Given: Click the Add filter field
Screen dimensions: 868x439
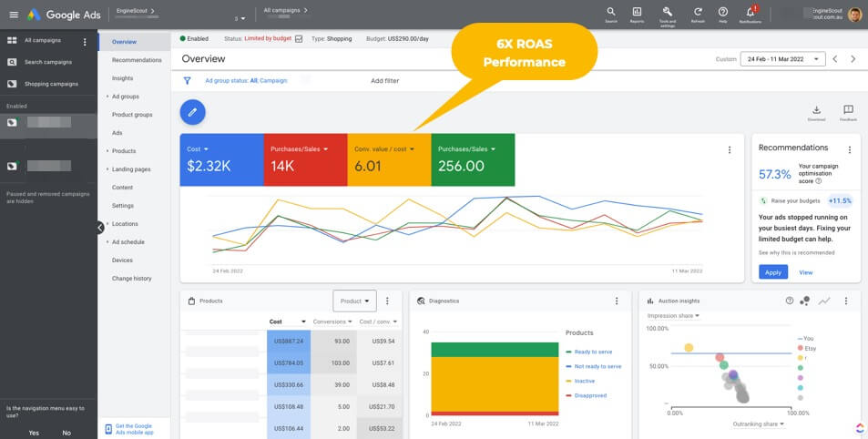Looking at the screenshot, I should 384,81.
